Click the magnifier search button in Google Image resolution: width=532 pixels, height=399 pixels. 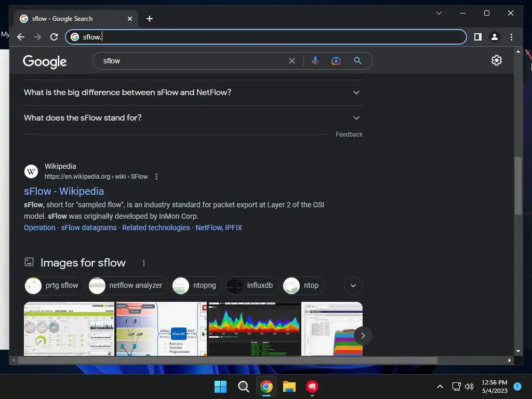point(357,61)
